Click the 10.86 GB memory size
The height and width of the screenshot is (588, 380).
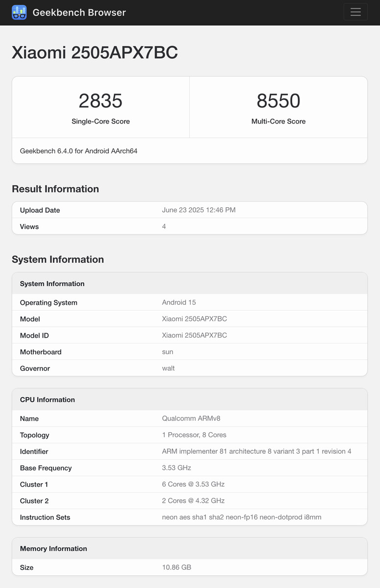point(177,567)
